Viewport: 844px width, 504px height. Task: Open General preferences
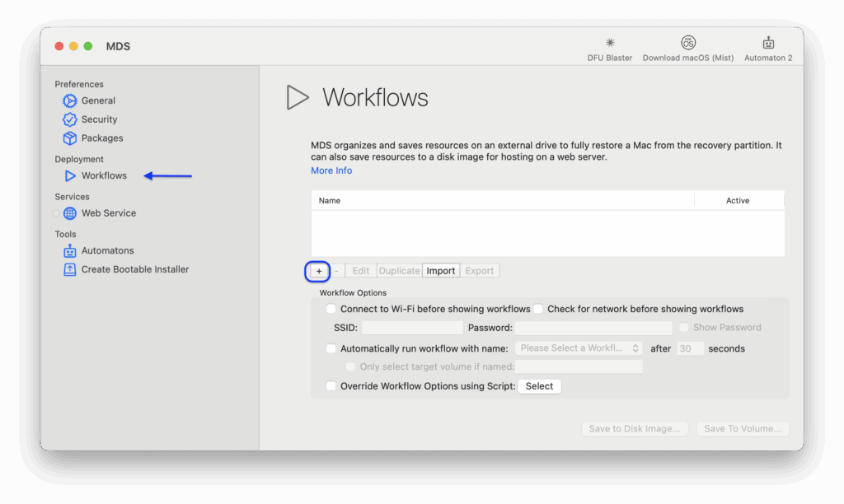98,100
